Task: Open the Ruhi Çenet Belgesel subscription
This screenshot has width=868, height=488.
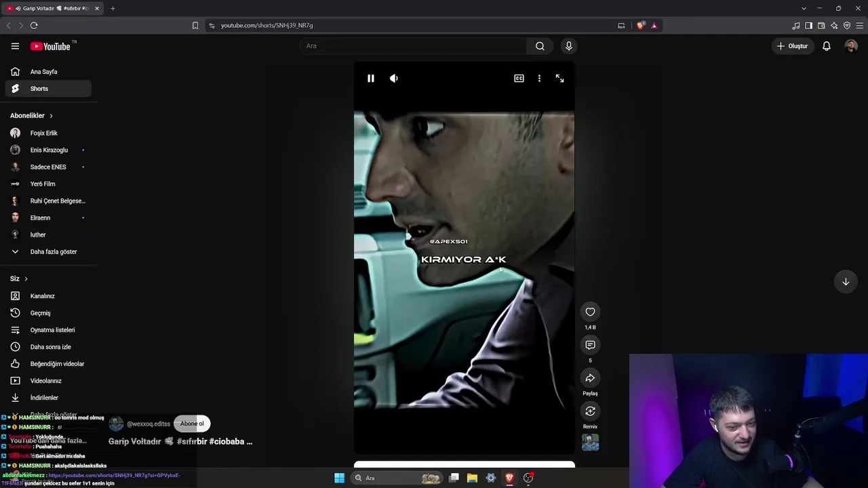Action: (x=48, y=201)
